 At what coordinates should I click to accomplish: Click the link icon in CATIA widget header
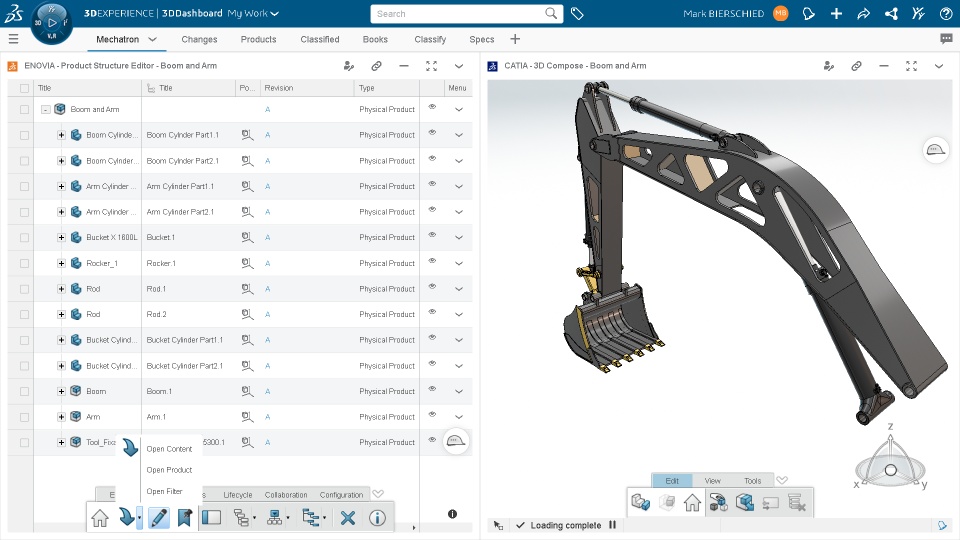point(857,66)
